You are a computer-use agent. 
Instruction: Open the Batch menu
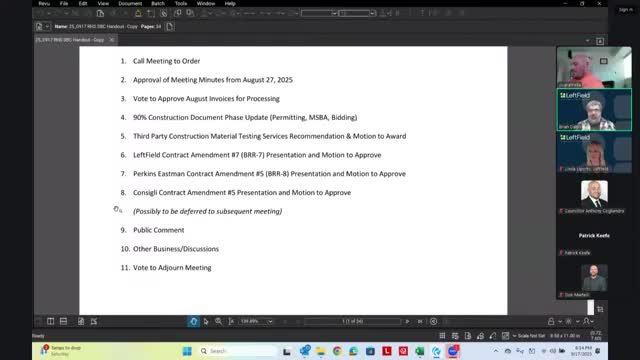[158, 3]
